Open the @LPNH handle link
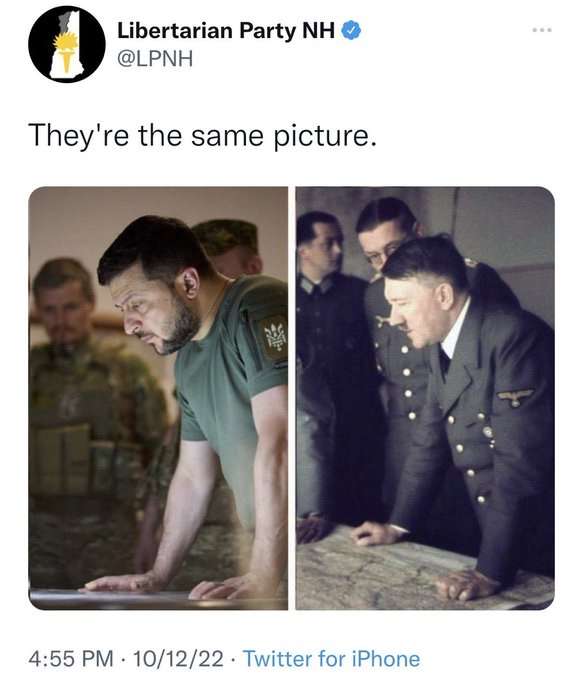The width and height of the screenshot is (583, 680). (x=155, y=59)
